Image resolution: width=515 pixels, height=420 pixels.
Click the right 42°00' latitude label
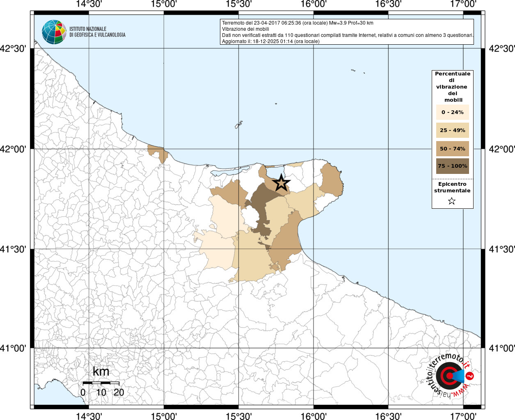[502, 149]
